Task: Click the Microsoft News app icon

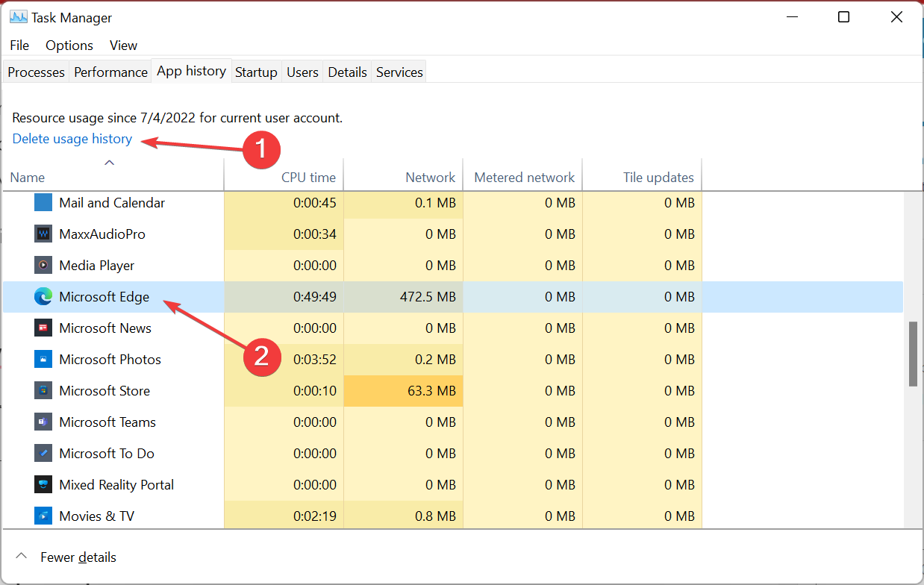Action: coord(43,328)
